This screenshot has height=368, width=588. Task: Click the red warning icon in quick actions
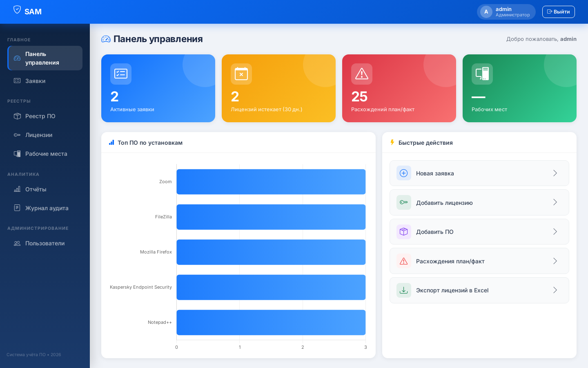pos(404,261)
